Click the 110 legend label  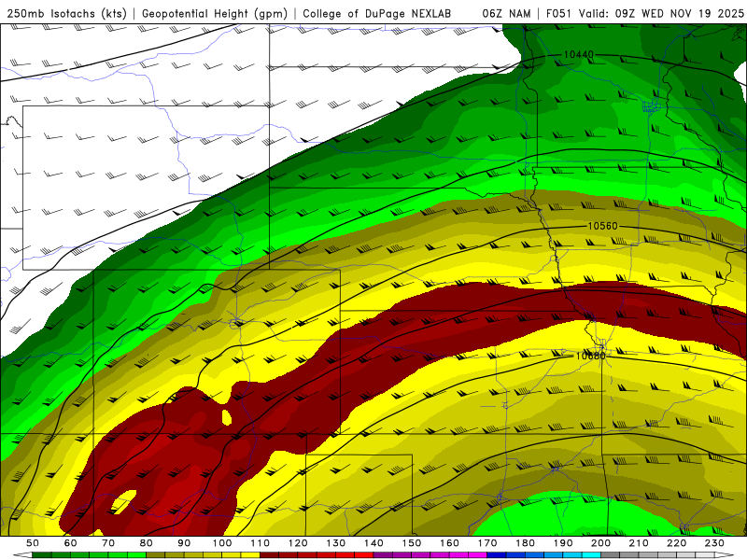(x=261, y=543)
